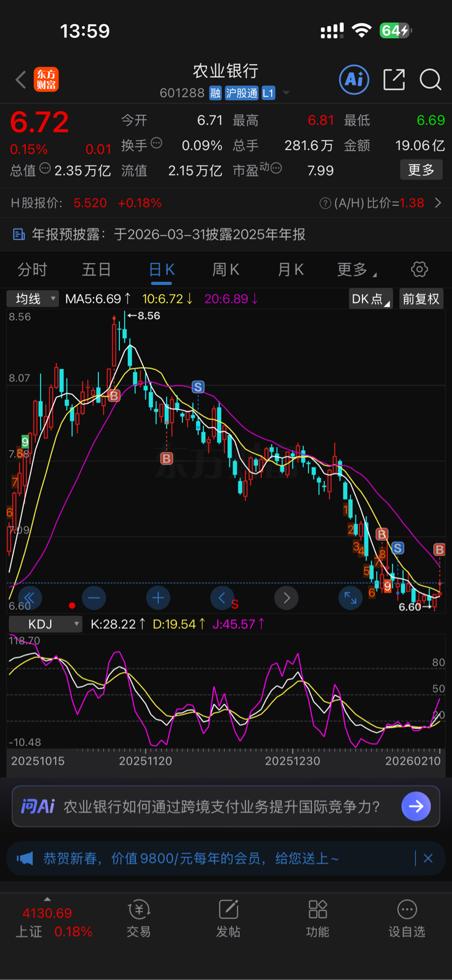The image size is (452, 980).
Task: Tap the D:19.54 reading
Action: [x=179, y=624]
